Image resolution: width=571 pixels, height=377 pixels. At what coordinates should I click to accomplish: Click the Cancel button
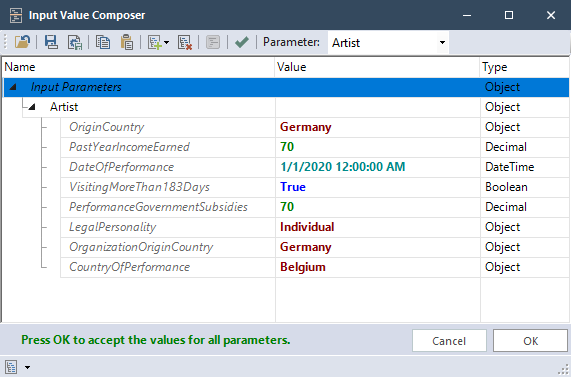[x=449, y=341]
